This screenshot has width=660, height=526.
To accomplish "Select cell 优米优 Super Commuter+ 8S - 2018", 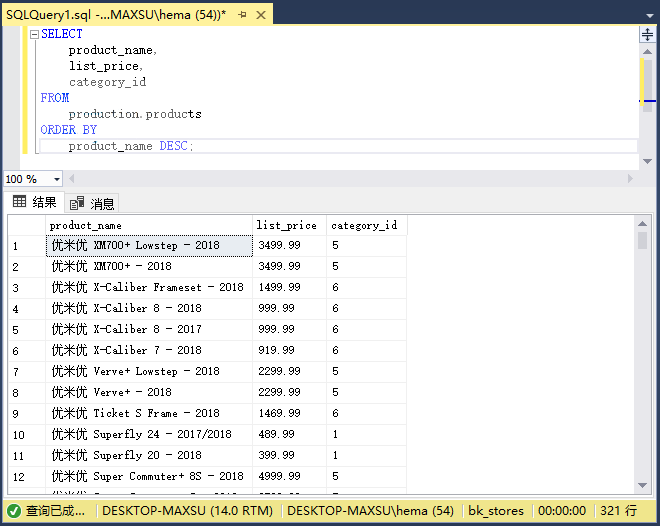I will [x=149, y=477].
